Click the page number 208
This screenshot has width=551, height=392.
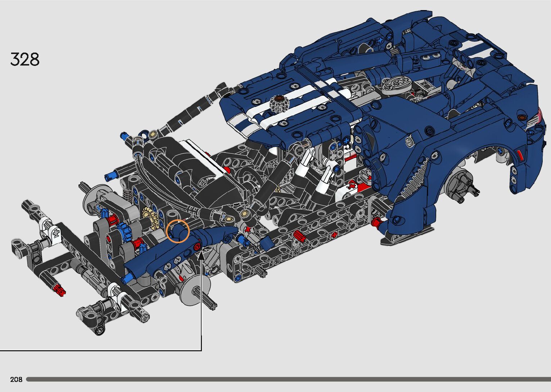tap(16, 379)
